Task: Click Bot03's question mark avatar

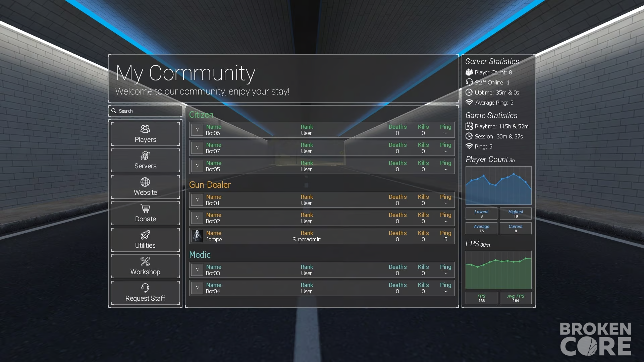Action: click(x=197, y=270)
